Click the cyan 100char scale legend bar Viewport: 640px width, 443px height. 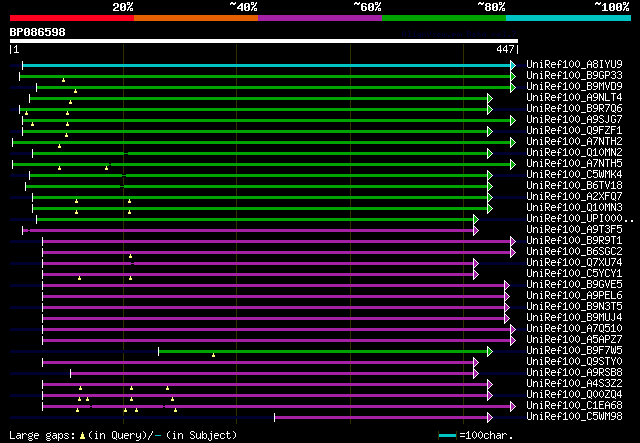[447, 436]
